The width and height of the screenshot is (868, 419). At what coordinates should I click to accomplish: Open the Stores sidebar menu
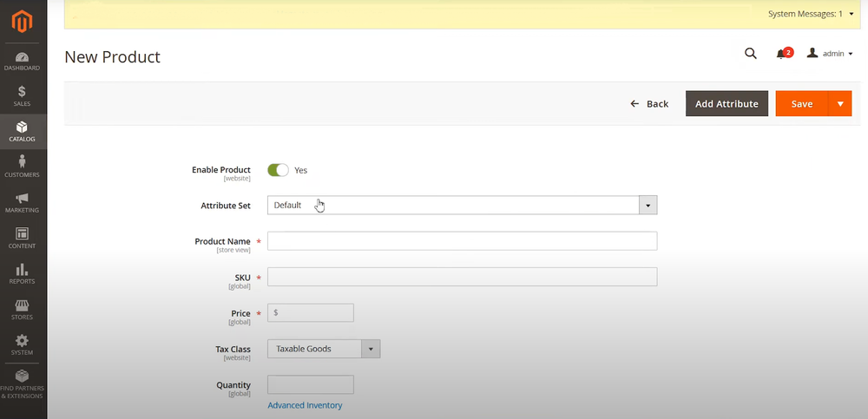pyautogui.click(x=23, y=310)
